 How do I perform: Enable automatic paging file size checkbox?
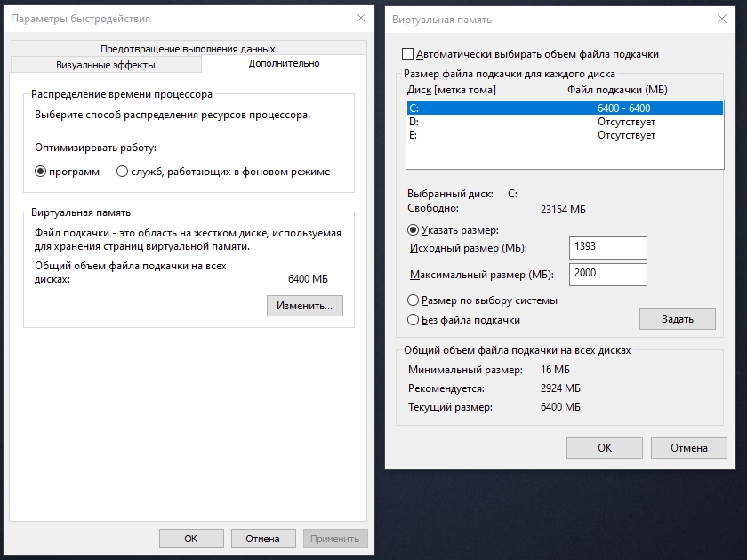coord(408,54)
